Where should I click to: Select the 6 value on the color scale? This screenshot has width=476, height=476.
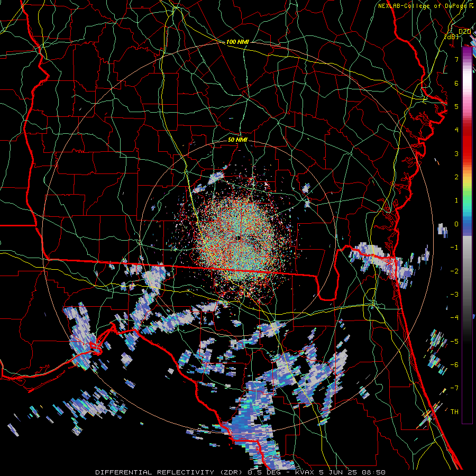pyautogui.click(x=456, y=83)
